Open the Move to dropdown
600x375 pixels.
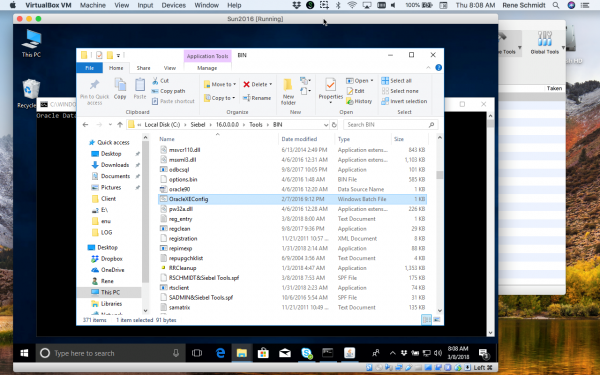click(220, 84)
